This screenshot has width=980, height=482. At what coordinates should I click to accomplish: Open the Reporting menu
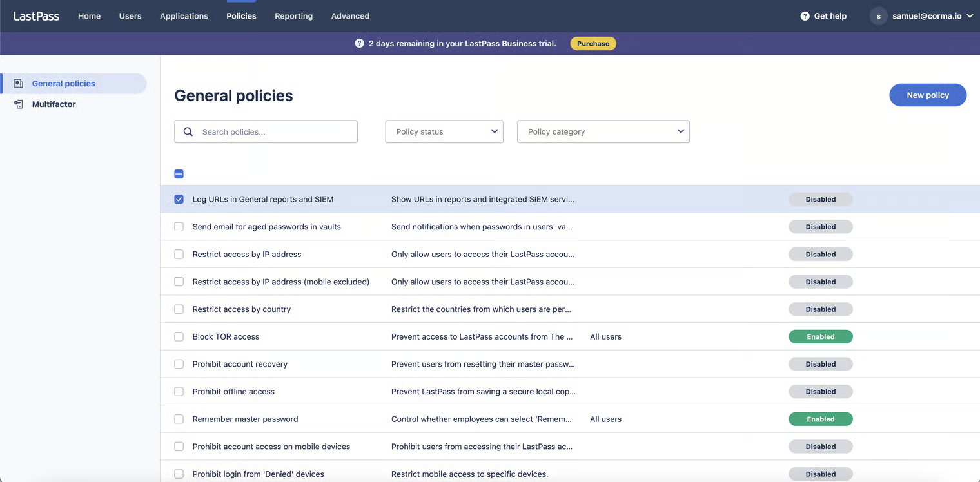pyautogui.click(x=293, y=16)
